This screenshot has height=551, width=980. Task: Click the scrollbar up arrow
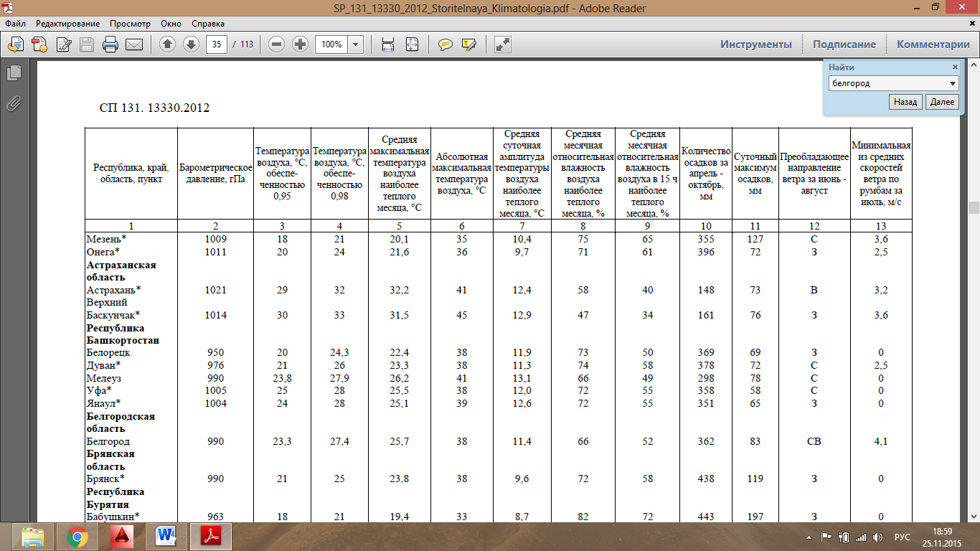(x=974, y=66)
